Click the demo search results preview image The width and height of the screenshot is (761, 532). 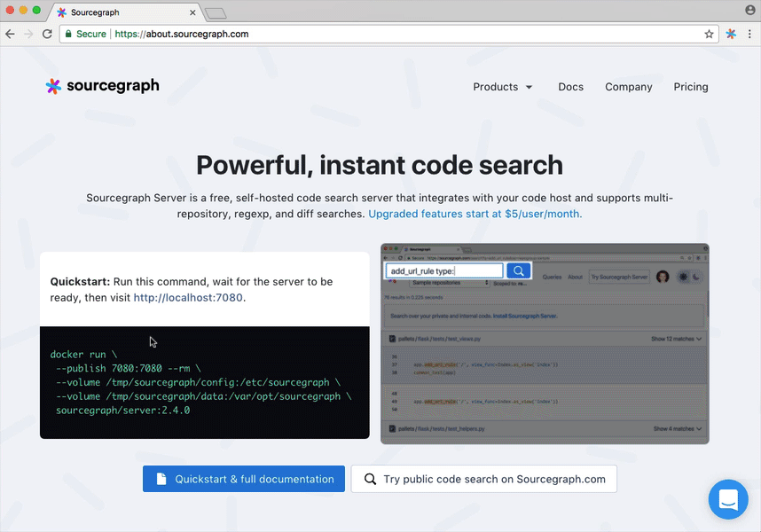[x=545, y=344]
